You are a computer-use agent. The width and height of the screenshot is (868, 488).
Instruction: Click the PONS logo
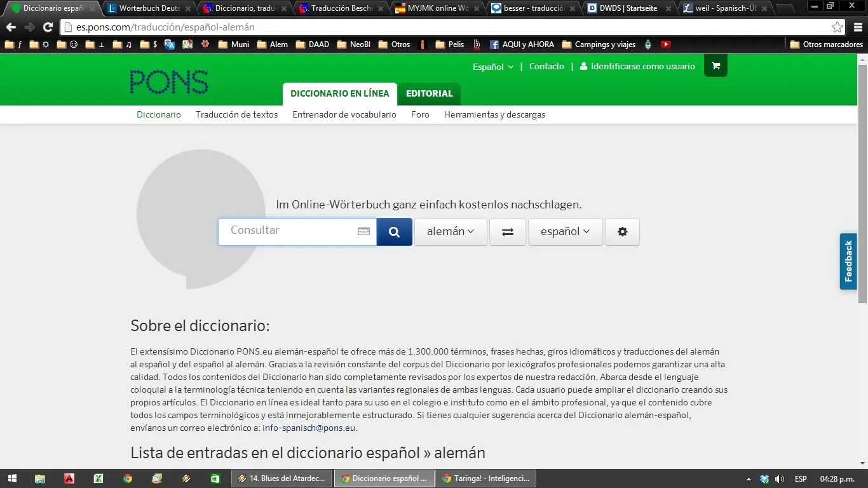coord(168,82)
